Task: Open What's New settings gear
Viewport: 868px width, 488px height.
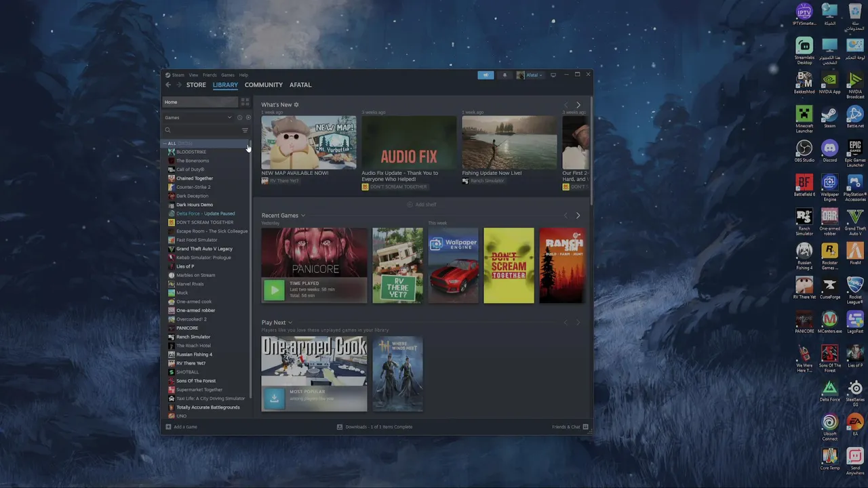Action: click(x=296, y=105)
